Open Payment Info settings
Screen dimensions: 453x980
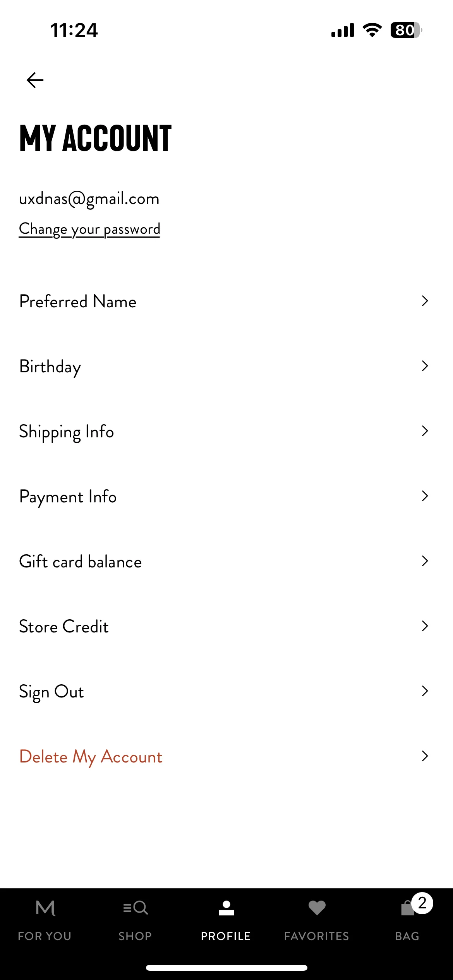click(226, 496)
